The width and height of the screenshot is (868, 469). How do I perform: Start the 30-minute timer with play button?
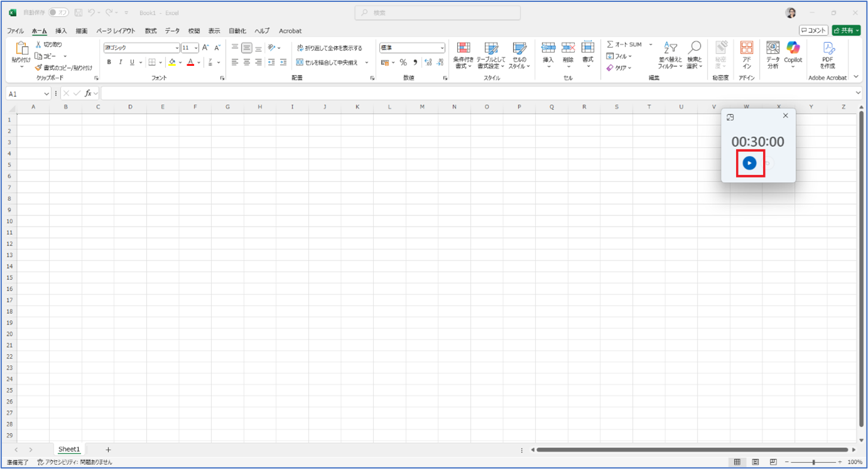click(x=749, y=163)
